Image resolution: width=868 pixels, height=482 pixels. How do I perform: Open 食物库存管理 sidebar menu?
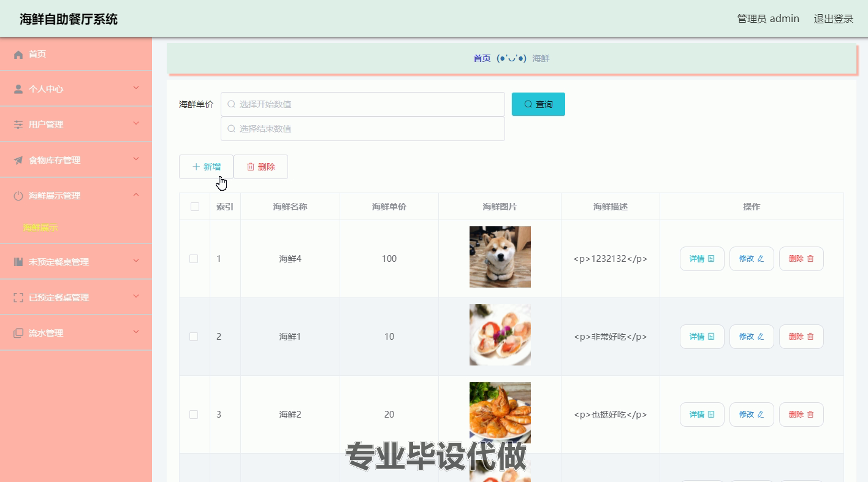pos(76,160)
